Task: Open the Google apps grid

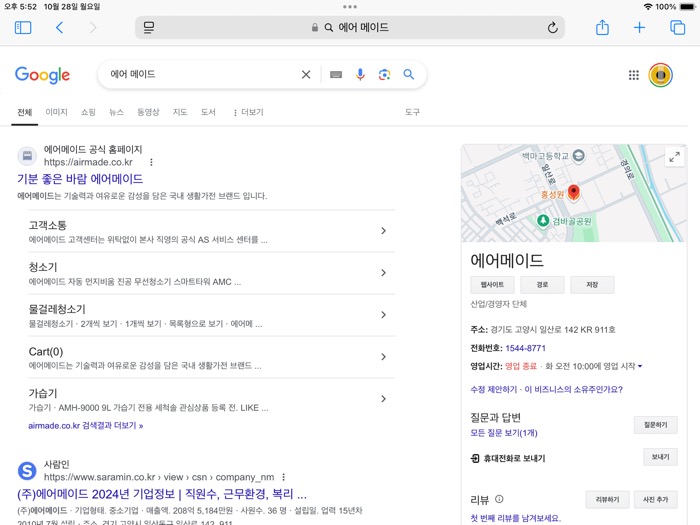Action: coord(633,75)
